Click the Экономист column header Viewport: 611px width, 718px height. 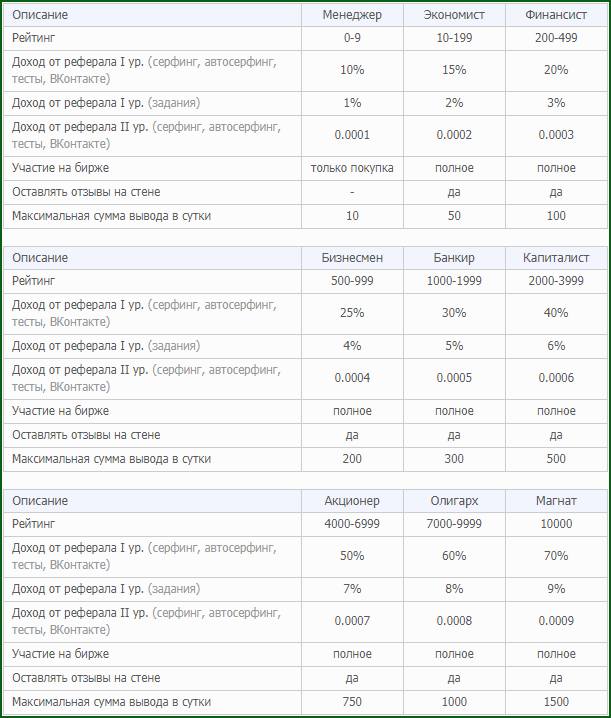click(454, 15)
